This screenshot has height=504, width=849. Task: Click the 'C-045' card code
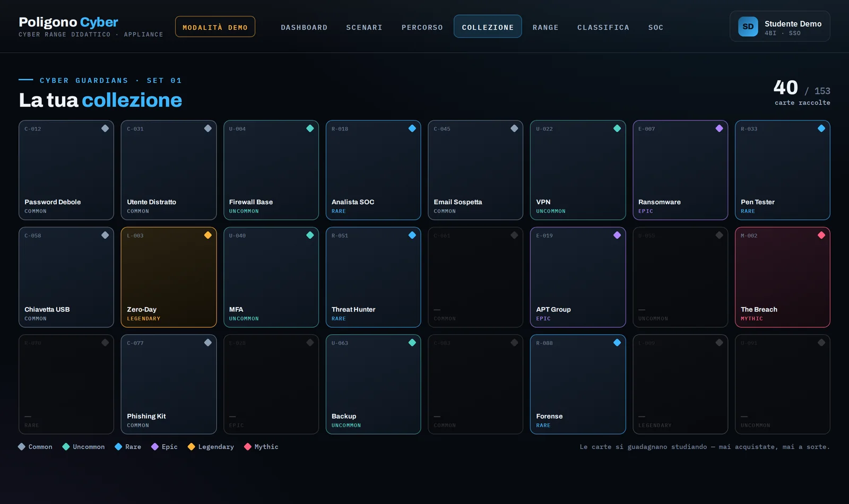point(442,129)
